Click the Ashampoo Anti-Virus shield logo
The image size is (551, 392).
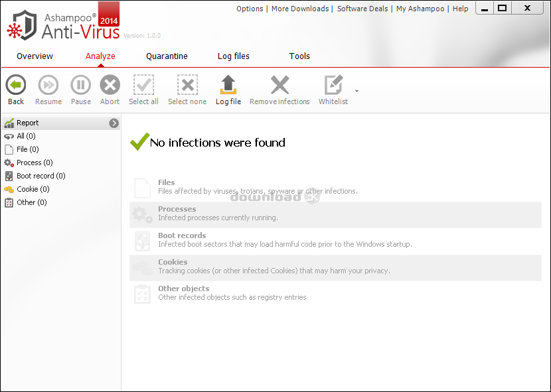[x=22, y=25]
